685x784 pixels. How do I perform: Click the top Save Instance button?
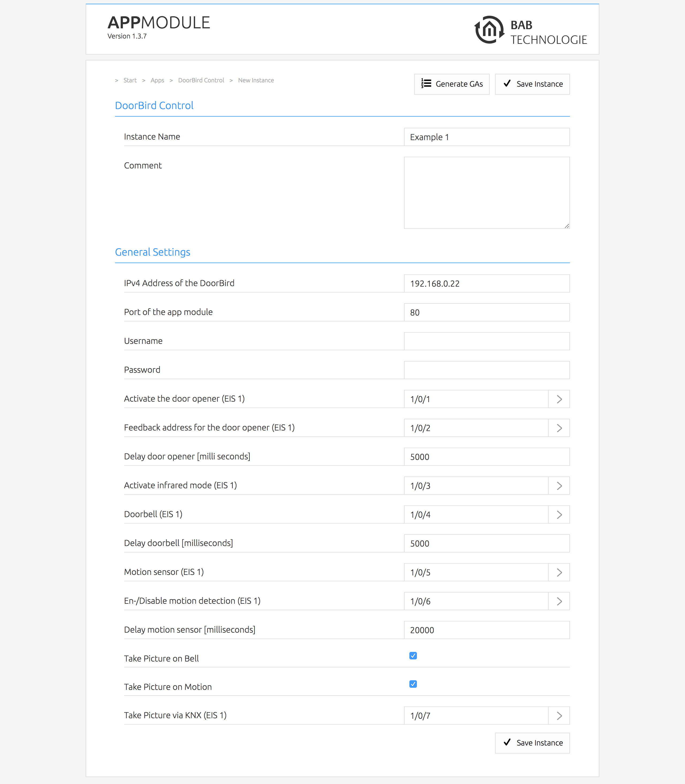[532, 84]
